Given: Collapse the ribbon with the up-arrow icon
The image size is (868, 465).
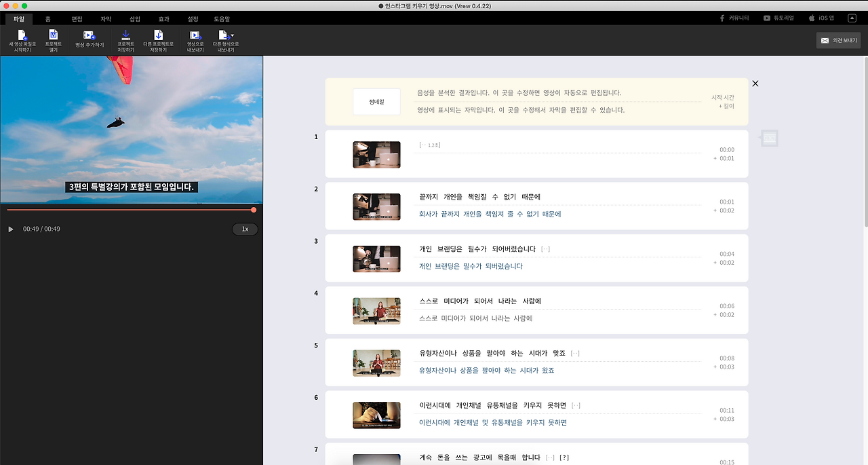Looking at the screenshot, I should 852,18.
